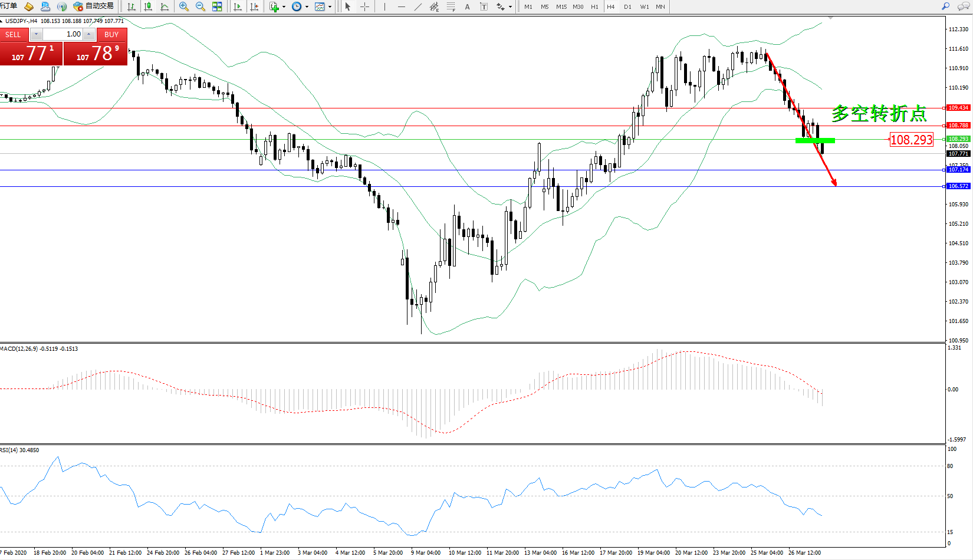Click the Zoom Out magnifier icon

[200, 6]
